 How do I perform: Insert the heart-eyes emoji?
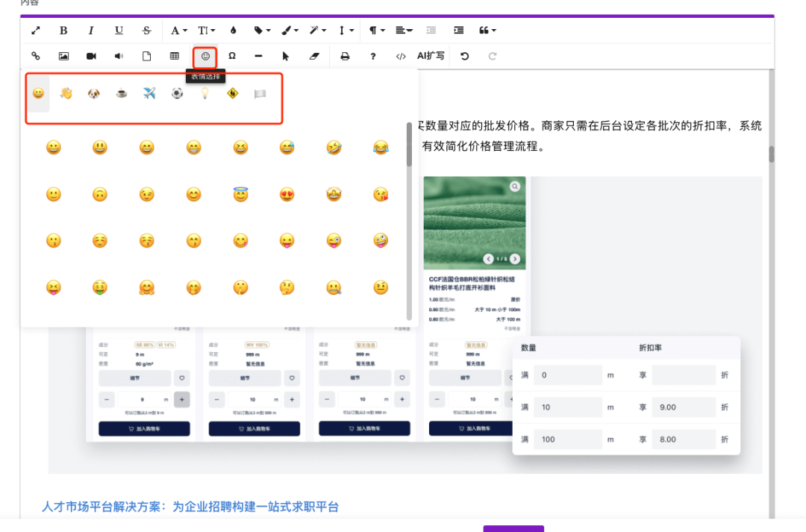pos(287,194)
